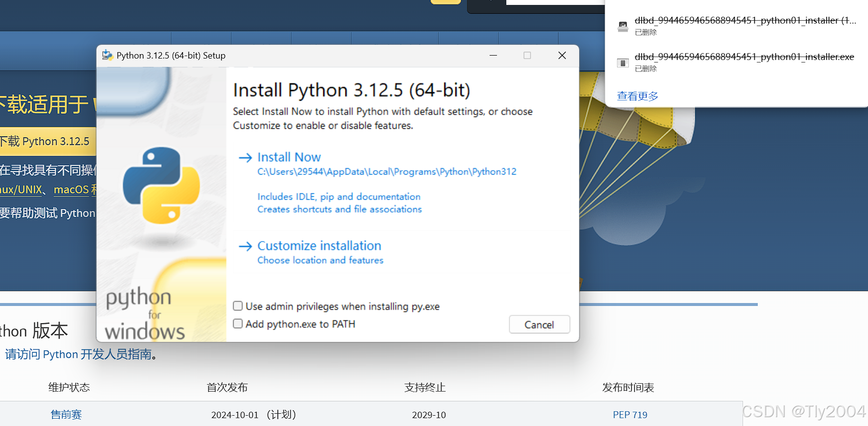Close the Python Setup dialog

click(562, 56)
